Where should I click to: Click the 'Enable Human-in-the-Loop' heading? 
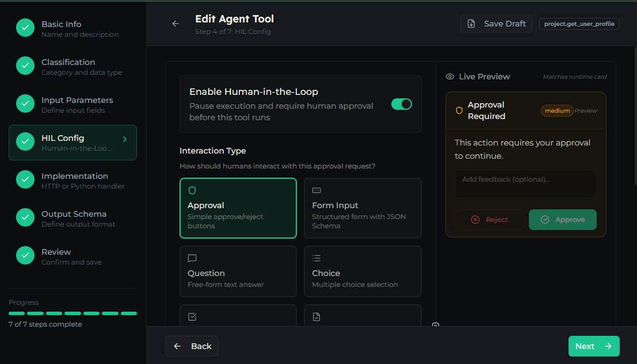click(x=254, y=91)
